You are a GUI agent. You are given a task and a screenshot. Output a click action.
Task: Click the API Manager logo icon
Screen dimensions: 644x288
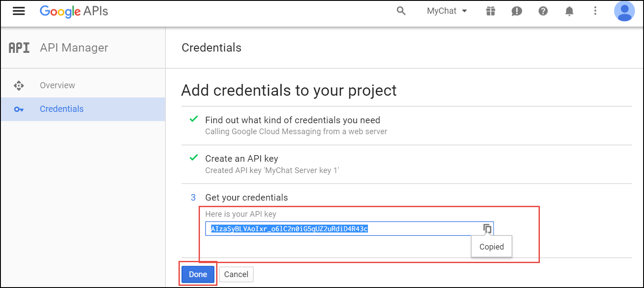coord(19,48)
